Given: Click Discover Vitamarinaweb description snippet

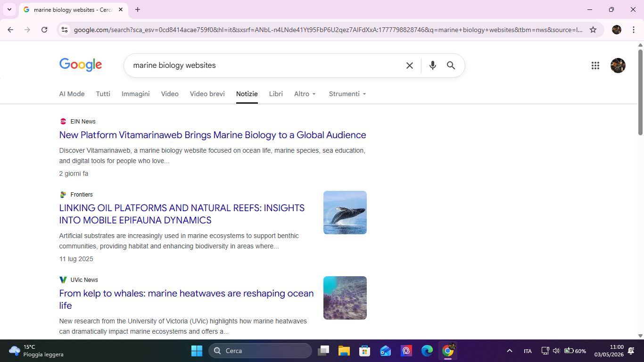Looking at the screenshot, I should pos(212,156).
